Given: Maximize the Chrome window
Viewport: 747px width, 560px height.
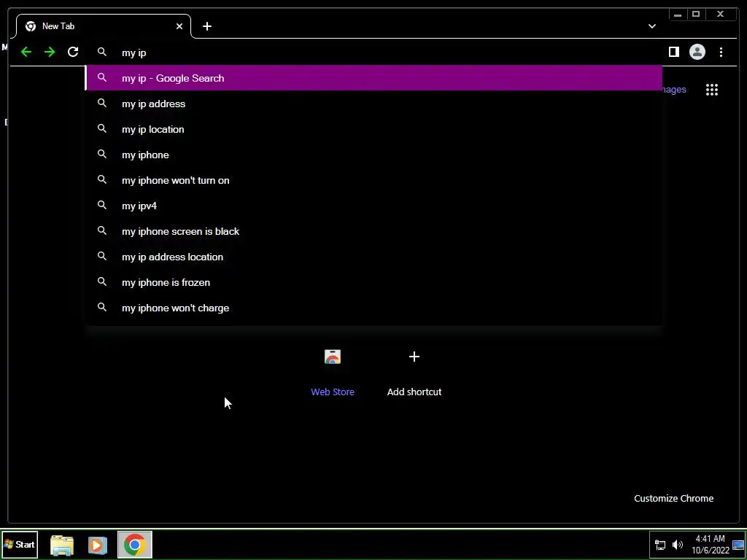Looking at the screenshot, I should click(x=695, y=15).
